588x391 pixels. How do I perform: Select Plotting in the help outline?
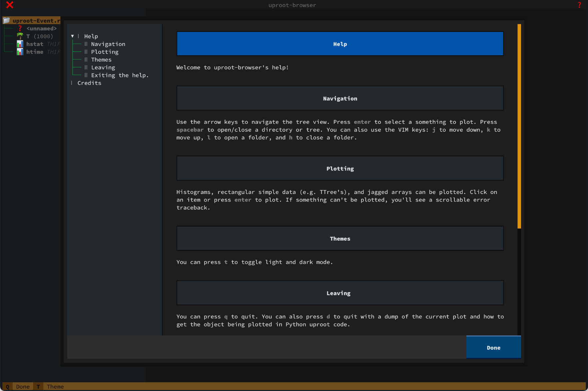105,52
